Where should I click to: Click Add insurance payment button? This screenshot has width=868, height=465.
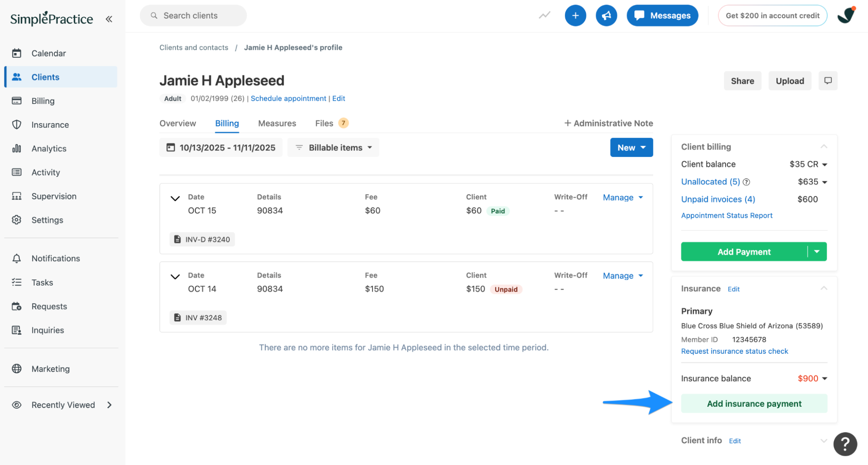(754, 404)
